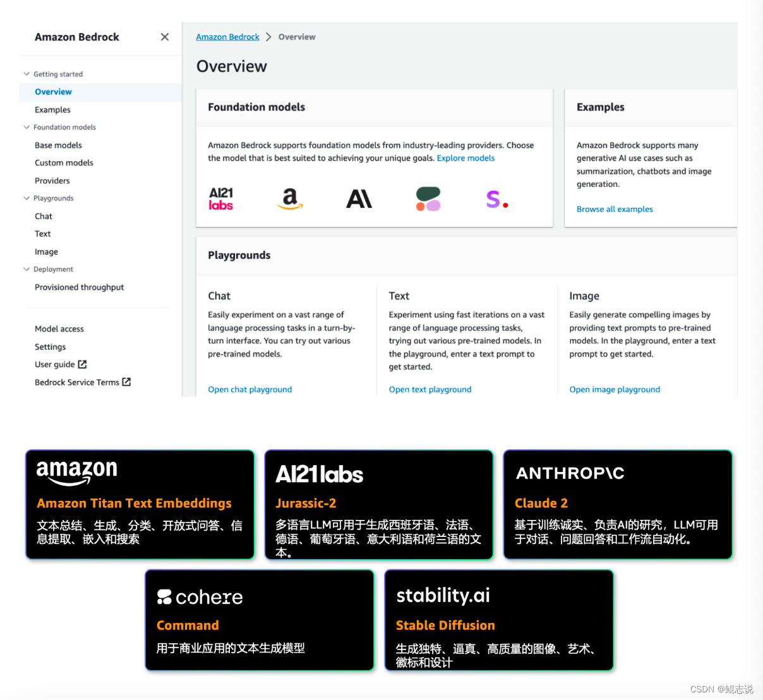Click the Text heading in Playgrounds

coord(399,296)
